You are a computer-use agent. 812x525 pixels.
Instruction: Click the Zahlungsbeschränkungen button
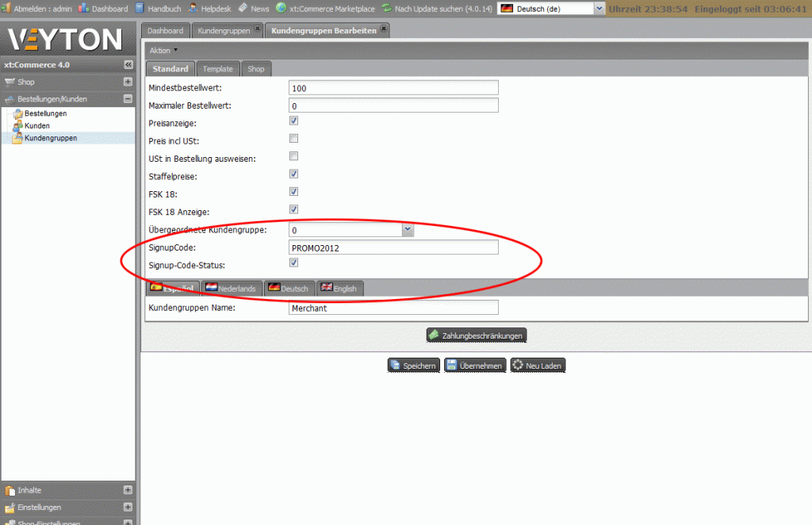tap(476, 335)
